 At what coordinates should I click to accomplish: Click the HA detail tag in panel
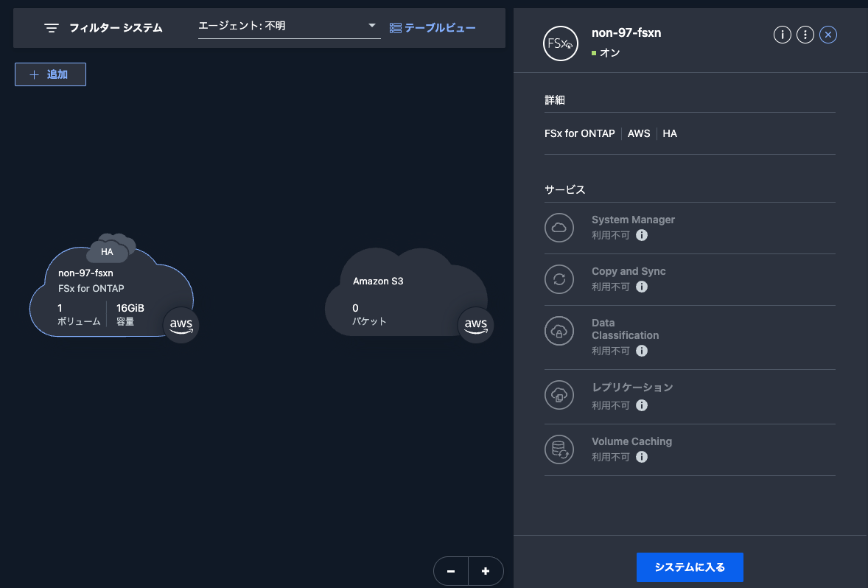click(x=670, y=133)
